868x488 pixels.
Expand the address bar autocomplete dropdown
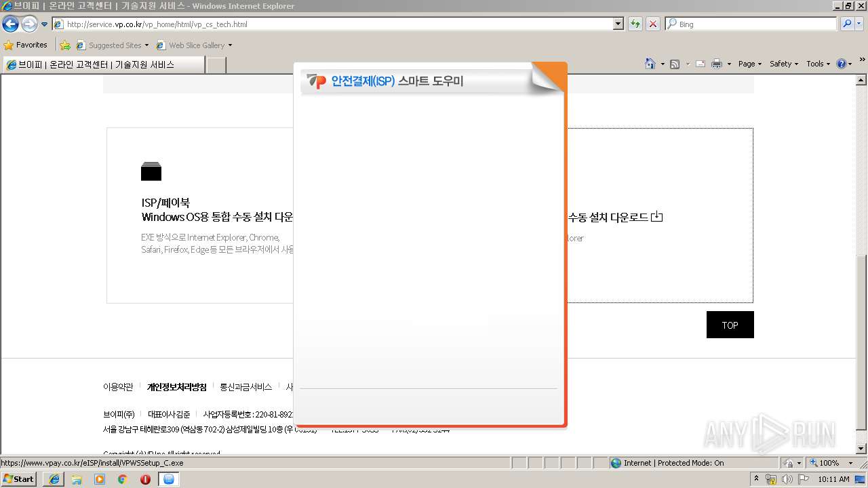click(618, 24)
